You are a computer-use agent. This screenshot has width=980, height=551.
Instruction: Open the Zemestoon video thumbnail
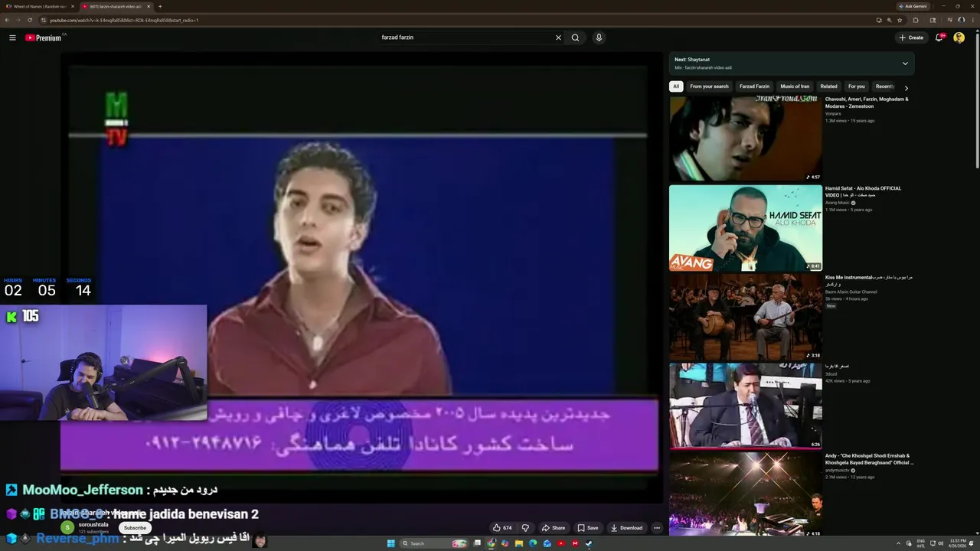click(x=745, y=139)
